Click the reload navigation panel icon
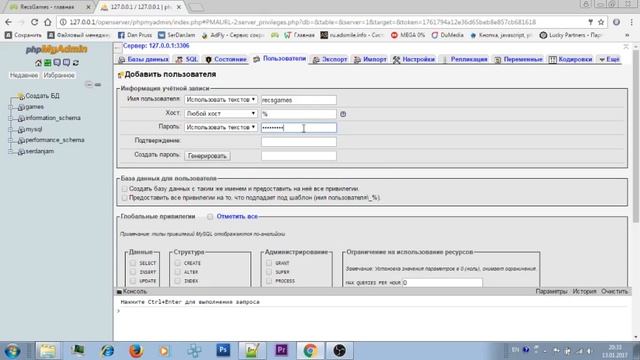This screenshot has width=640, height=360. click(x=76, y=63)
